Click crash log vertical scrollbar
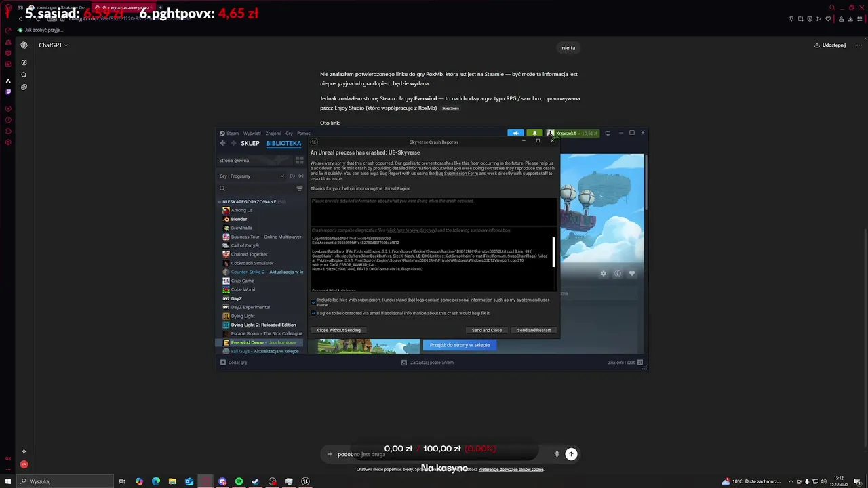 pyautogui.click(x=555, y=252)
